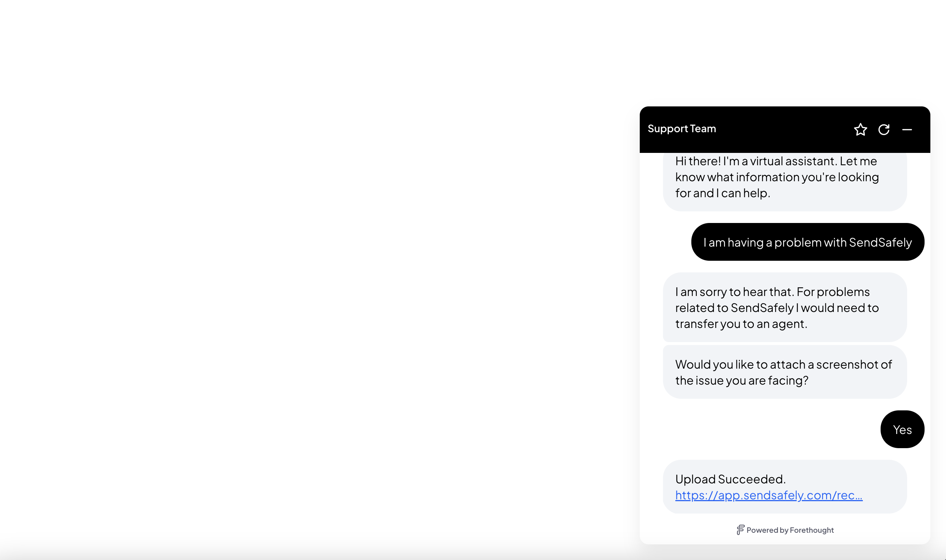Click the 'I am sorry to hear that' message
This screenshot has width=946, height=560.
tap(784, 307)
